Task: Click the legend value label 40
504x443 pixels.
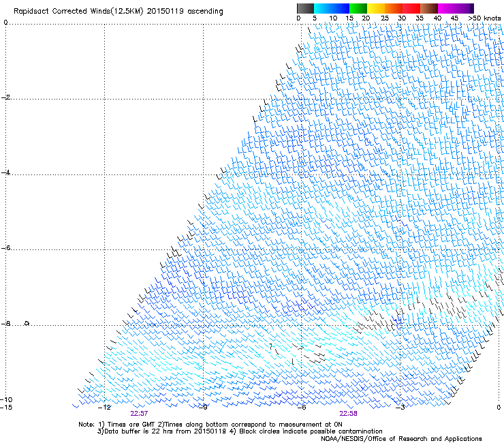Action: click(x=437, y=18)
